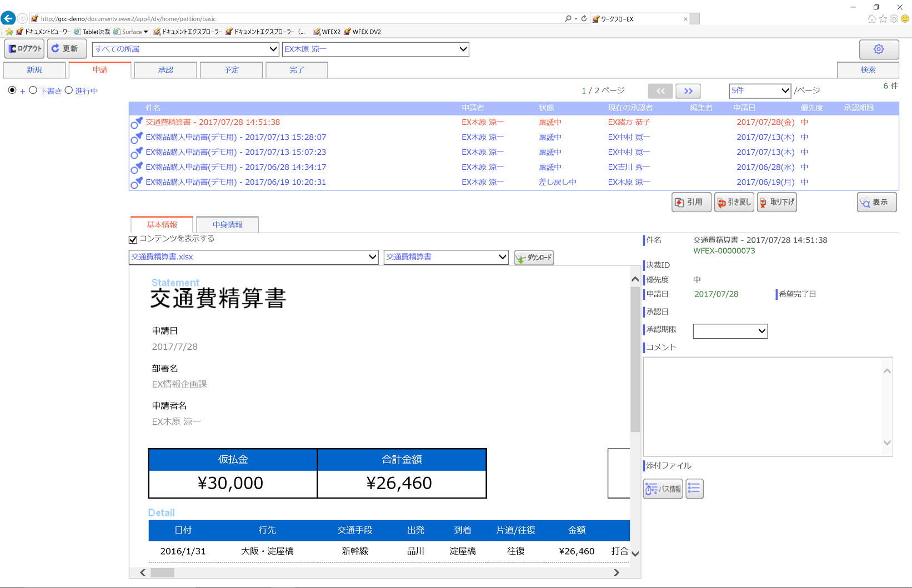The height and width of the screenshot is (588, 912).
Task: Select the 下書き radio button
Action: [33, 91]
